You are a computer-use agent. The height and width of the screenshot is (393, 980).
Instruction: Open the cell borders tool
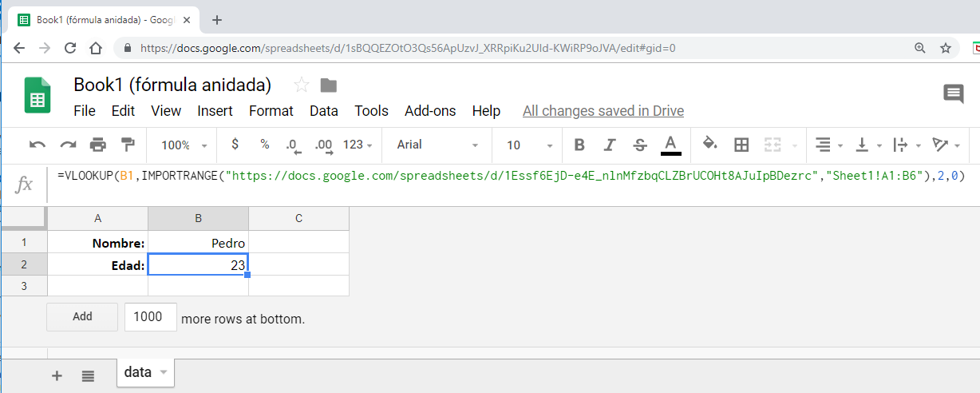[x=741, y=145]
